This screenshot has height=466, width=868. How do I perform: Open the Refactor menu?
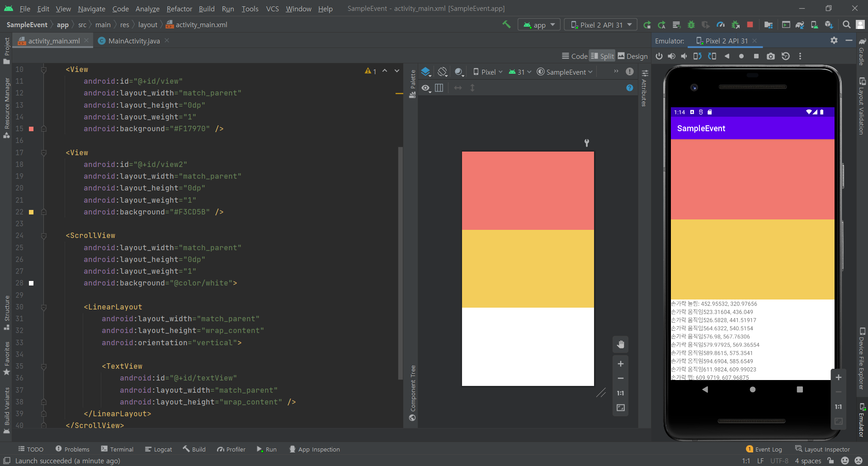coord(179,9)
